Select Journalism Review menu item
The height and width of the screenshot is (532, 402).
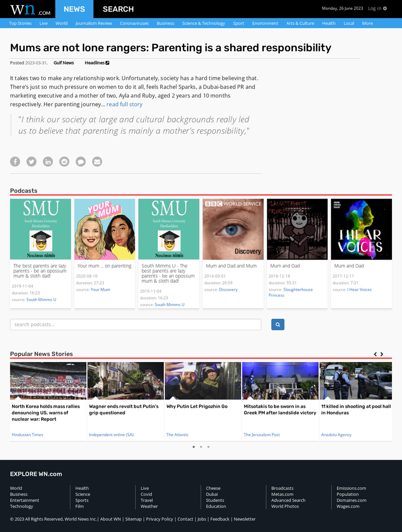93,24
